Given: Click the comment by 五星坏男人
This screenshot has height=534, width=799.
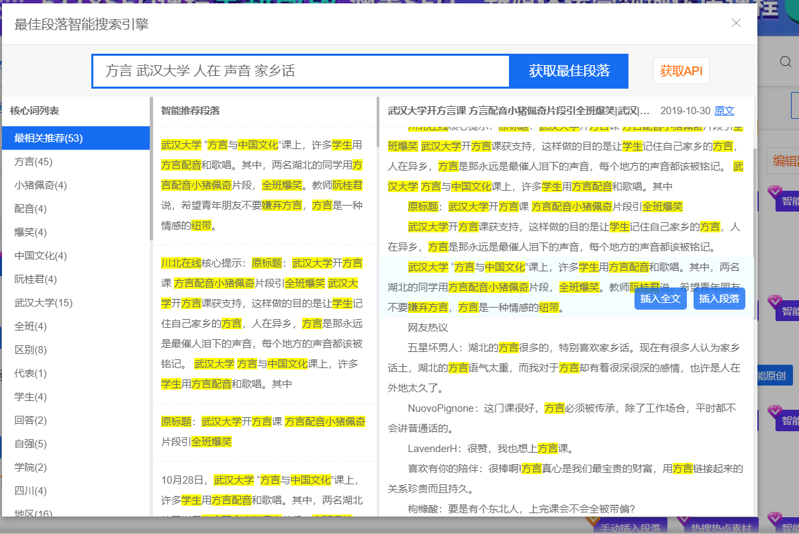Looking at the screenshot, I should point(564,368).
